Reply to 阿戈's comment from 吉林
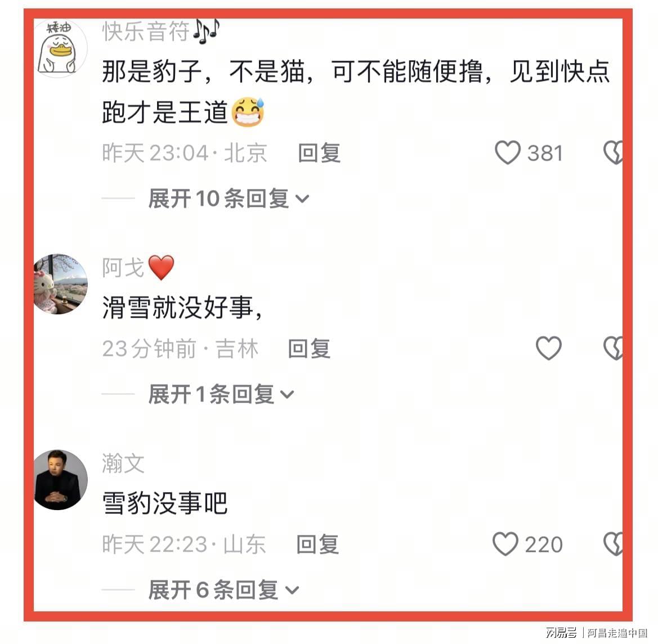658x644 pixels. (309, 348)
